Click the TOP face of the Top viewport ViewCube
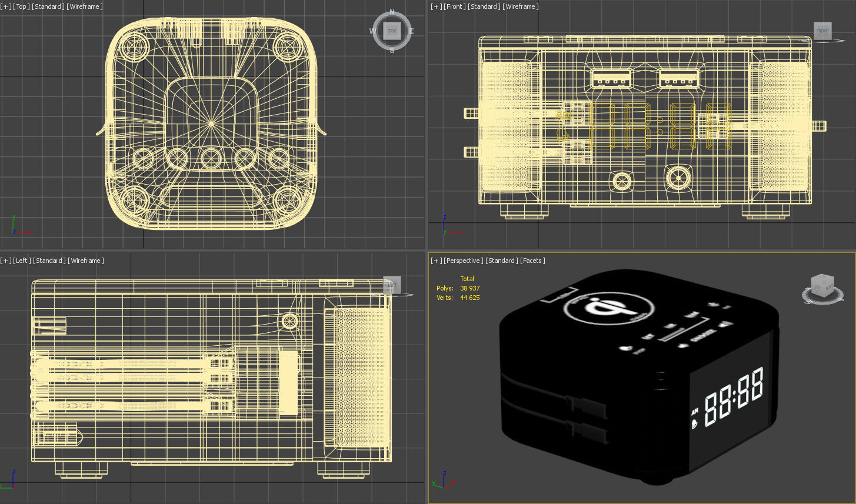The height and width of the screenshot is (504, 856). click(x=391, y=31)
